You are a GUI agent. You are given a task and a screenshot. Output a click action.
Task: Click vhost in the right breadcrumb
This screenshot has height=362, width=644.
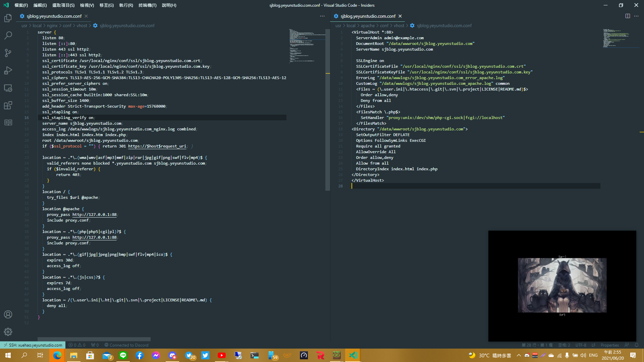pos(399,25)
